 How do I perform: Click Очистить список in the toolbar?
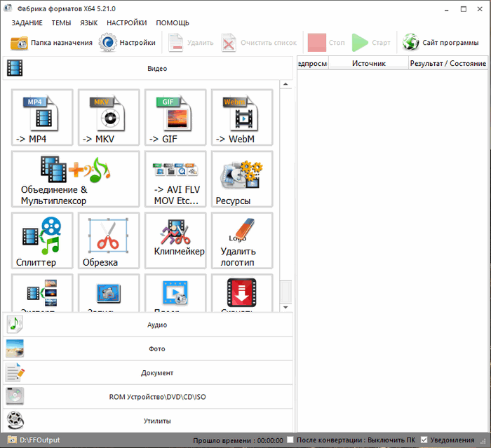click(x=259, y=43)
